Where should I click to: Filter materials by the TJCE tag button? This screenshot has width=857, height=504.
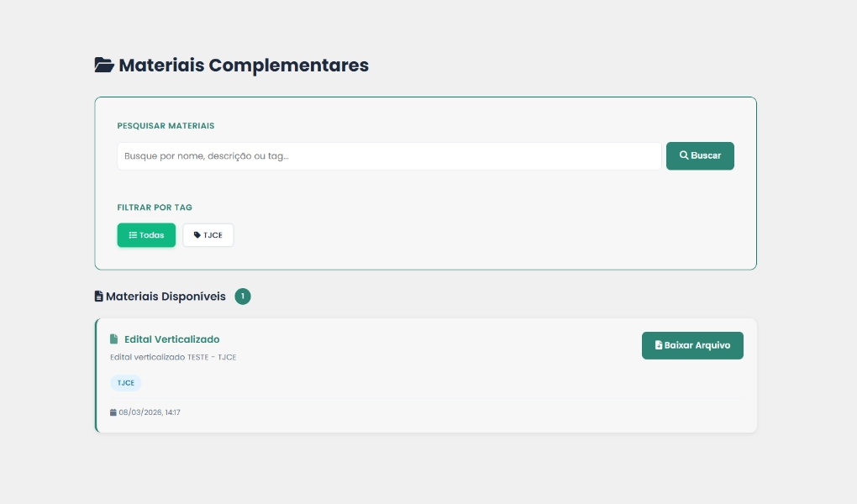[208, 235]
